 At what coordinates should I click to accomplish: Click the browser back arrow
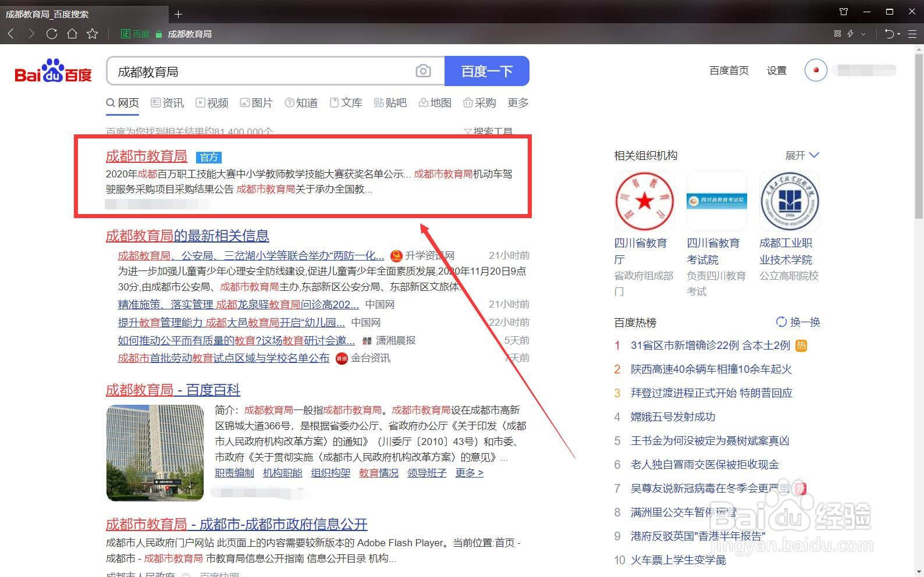[10, 34]
